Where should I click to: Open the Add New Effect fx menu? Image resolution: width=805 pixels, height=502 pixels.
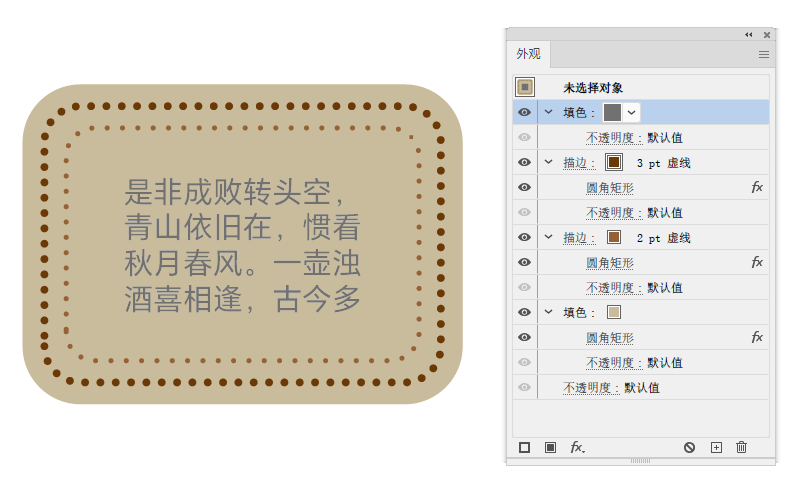(577, 448)
